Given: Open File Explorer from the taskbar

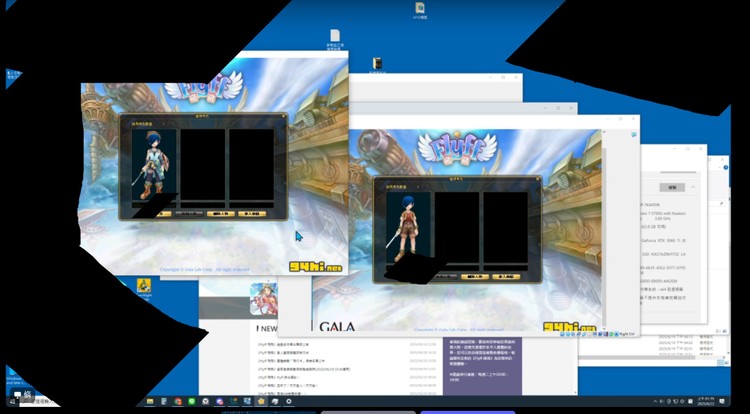Looking at the screenshot, I should point(150,401).
